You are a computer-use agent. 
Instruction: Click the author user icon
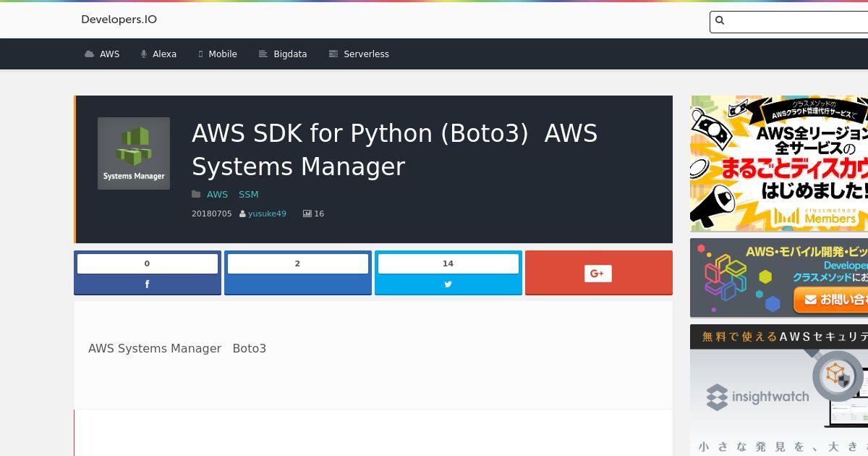coord(242,214)
